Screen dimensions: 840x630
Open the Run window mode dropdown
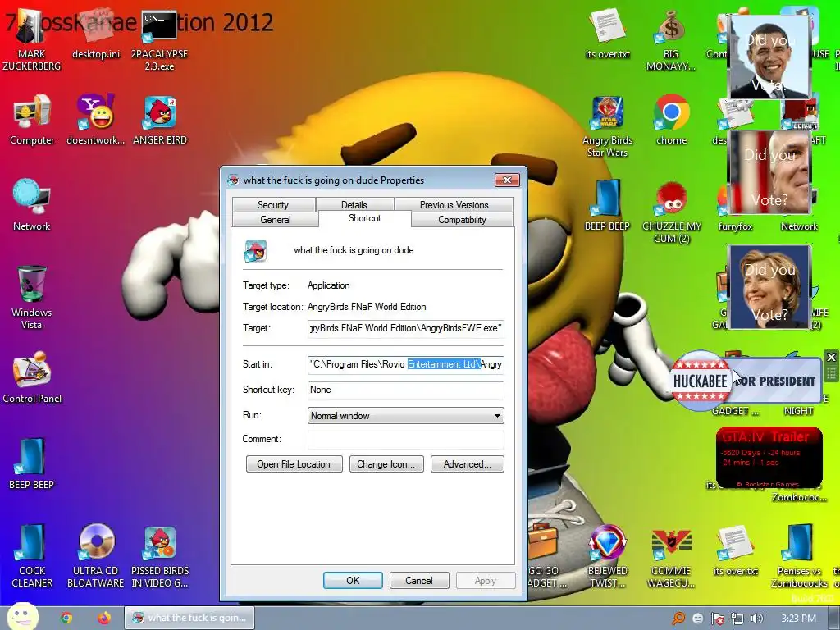point(405,416)
